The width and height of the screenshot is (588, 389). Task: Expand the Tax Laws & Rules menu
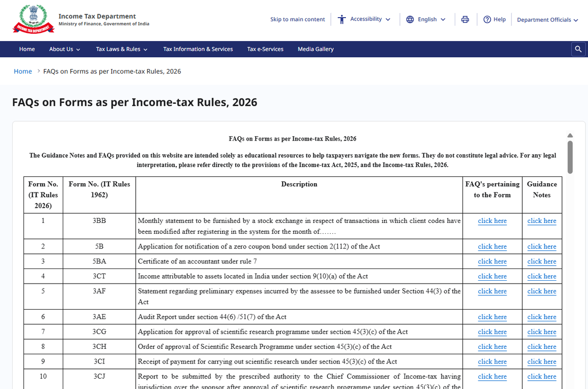coord(122,49)
